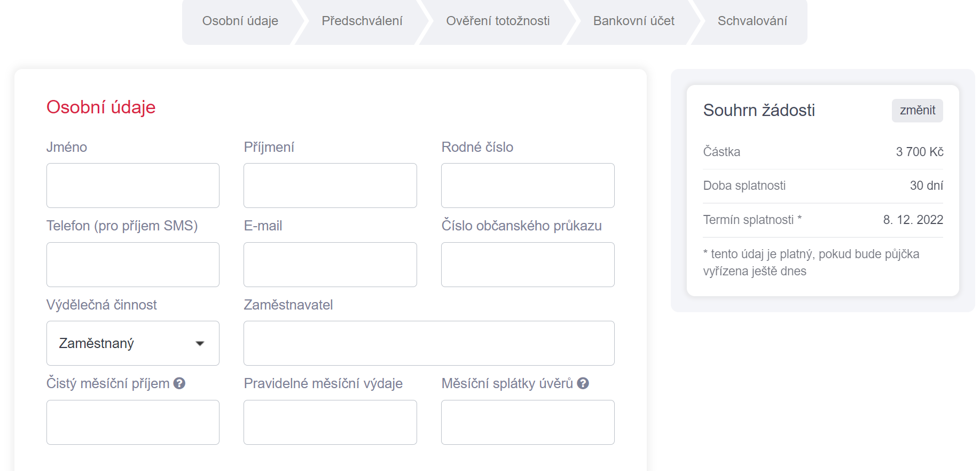Click the Souhrn žádosti heading
This screenshot has height=471, width=980.
coord(759,110)
